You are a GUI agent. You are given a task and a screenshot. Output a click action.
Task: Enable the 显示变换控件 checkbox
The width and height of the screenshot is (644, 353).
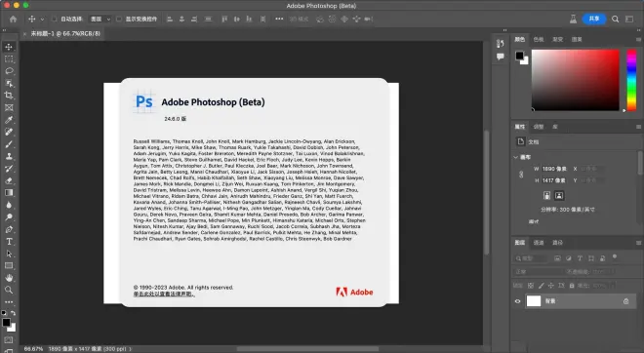pyautogui.click(x=119, y=19)
